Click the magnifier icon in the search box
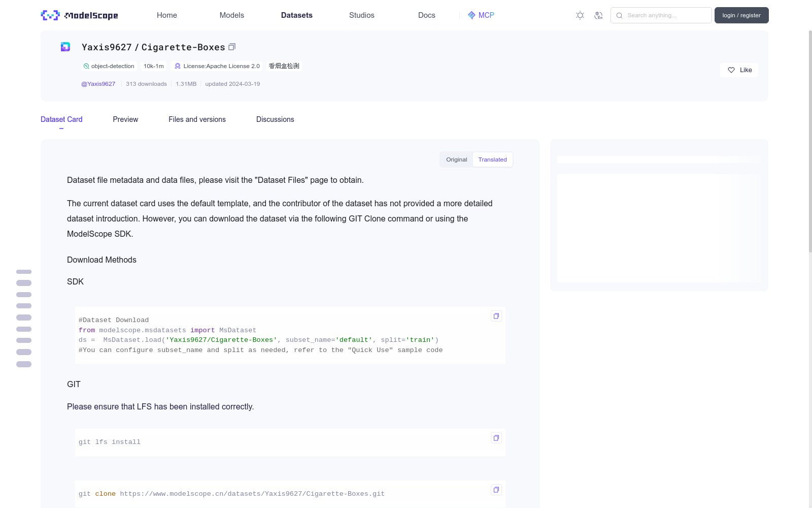The height and width of the screenshot is (508, 812). coord(619,15)
